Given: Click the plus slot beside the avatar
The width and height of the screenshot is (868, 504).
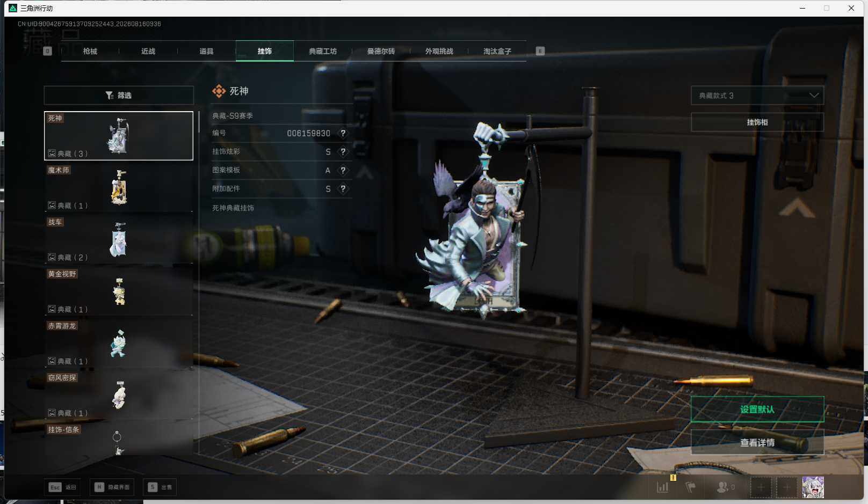Looking at the screenshot, I should 786,487.
